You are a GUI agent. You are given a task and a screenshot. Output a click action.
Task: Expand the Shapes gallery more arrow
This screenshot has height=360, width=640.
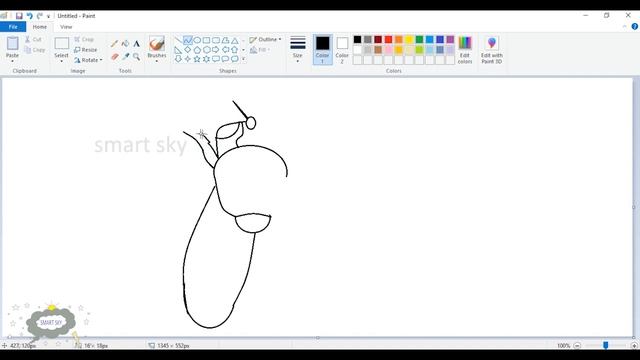tap(244, 59)
